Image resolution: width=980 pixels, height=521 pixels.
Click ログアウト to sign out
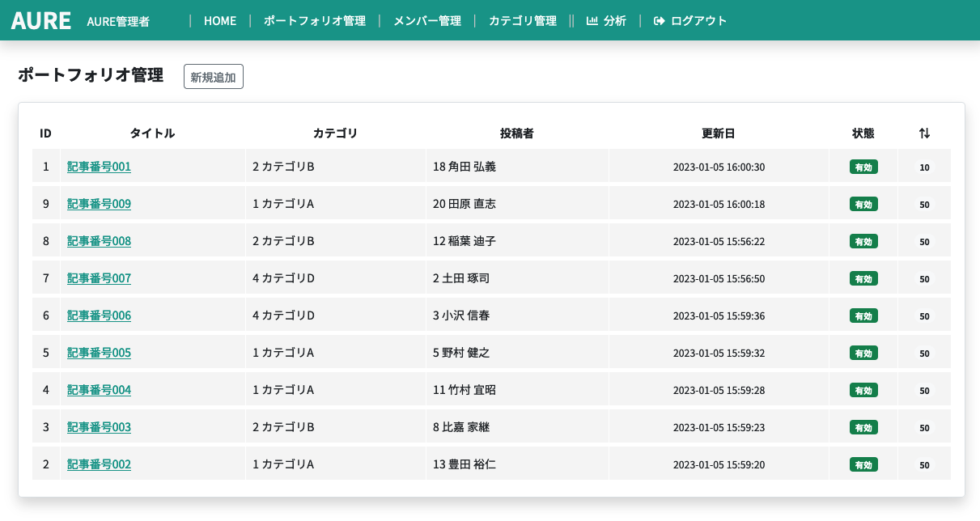tap(698, 21)
